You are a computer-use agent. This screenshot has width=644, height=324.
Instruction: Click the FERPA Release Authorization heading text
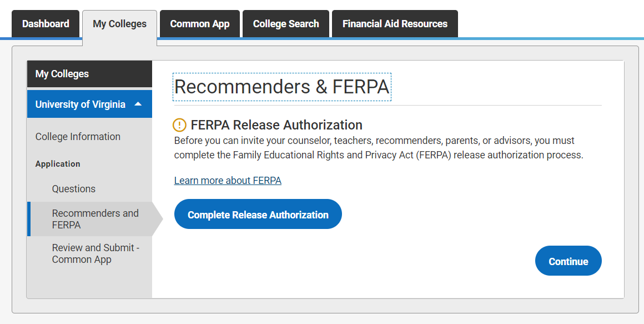[x=276, y=125]
